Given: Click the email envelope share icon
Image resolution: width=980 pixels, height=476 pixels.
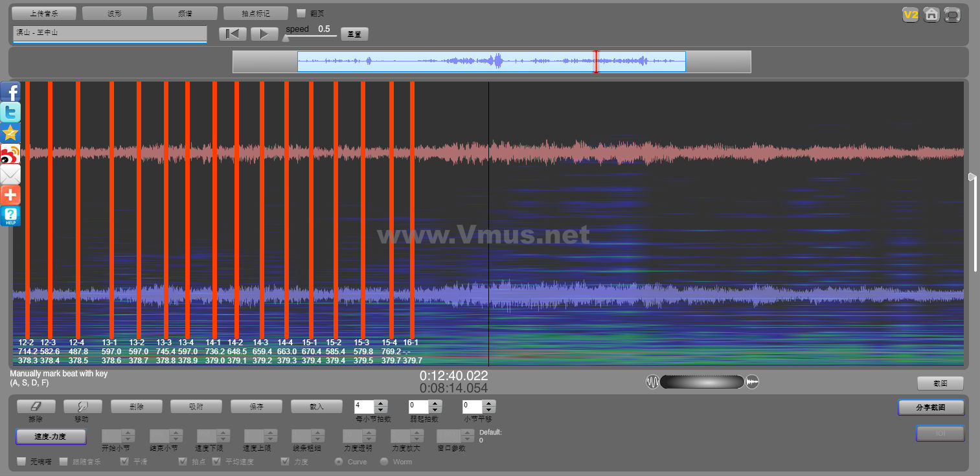Looking at the screenshot, I should [x=10, y=174].
